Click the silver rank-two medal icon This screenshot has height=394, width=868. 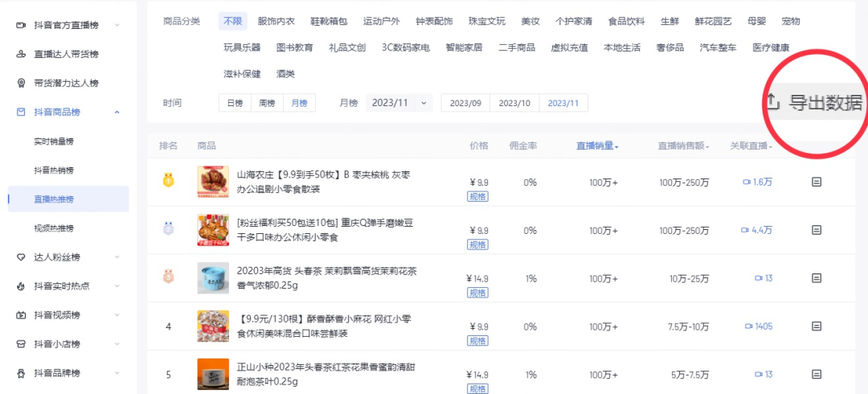[168, 228]
